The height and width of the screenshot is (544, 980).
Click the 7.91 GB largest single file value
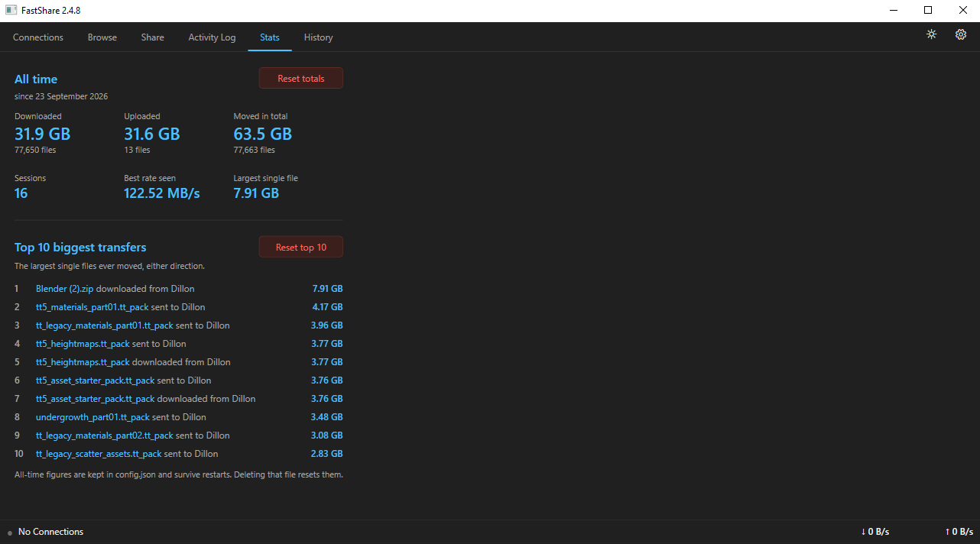click(x=256, y=193)
